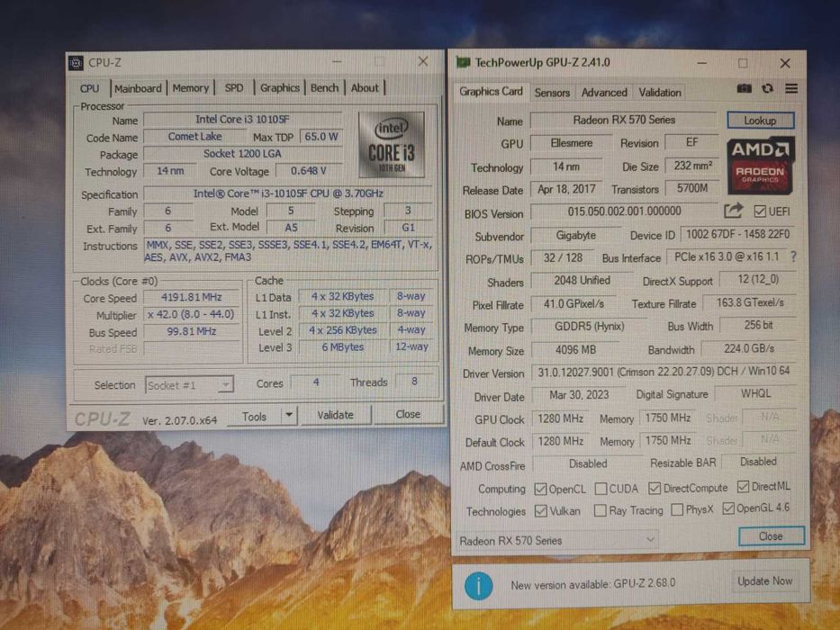Click GPU-Z refresh icon
Viewport: 840px width, 630px height.
tap(767, 88)
